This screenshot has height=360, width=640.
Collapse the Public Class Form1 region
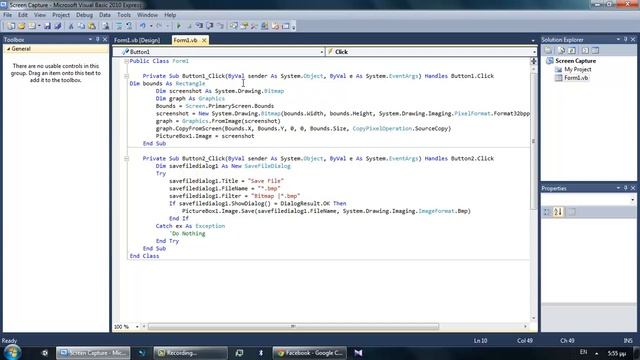tap(126, 61)
